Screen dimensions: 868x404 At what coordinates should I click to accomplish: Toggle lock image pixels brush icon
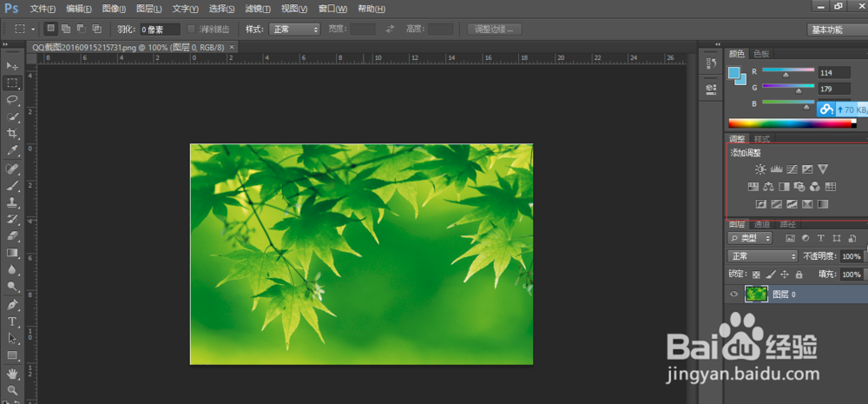click(771, 275)
